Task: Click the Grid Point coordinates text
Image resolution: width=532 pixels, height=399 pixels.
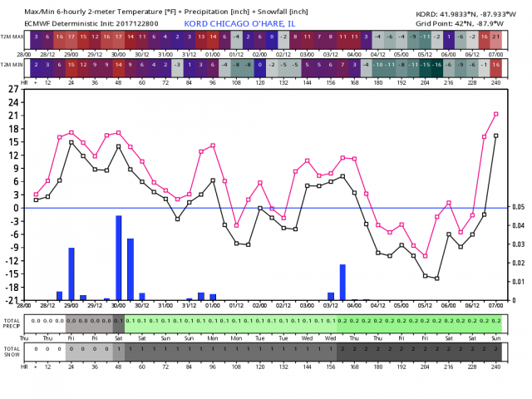Action: pos(471,24)
